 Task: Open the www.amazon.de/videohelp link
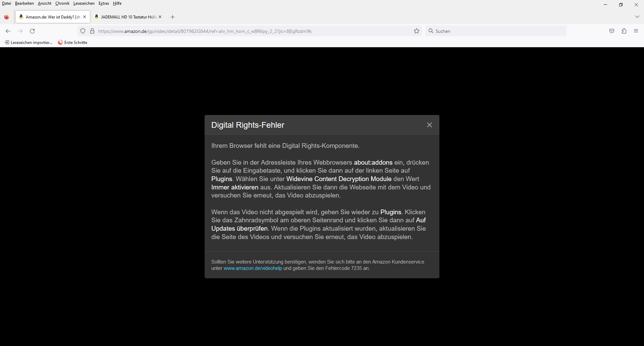coord(253,268)
